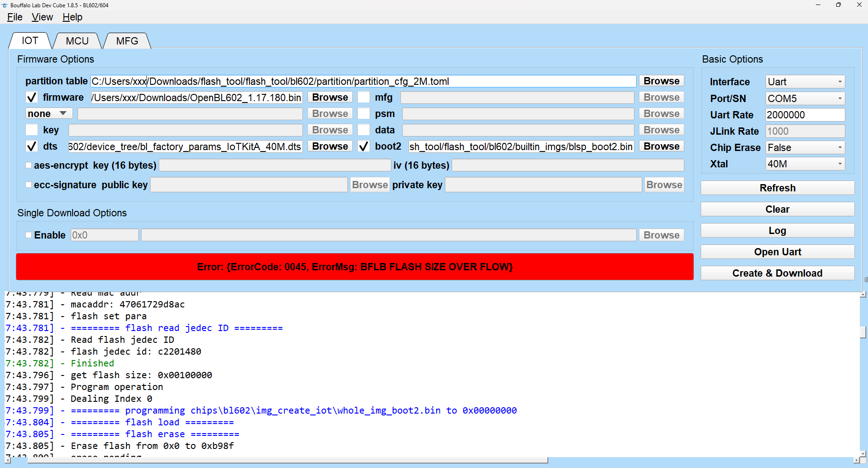The width and height of the screenshot is (868, 468).
Task: Enable the mfg checkbox
Action: click(364, 97)
